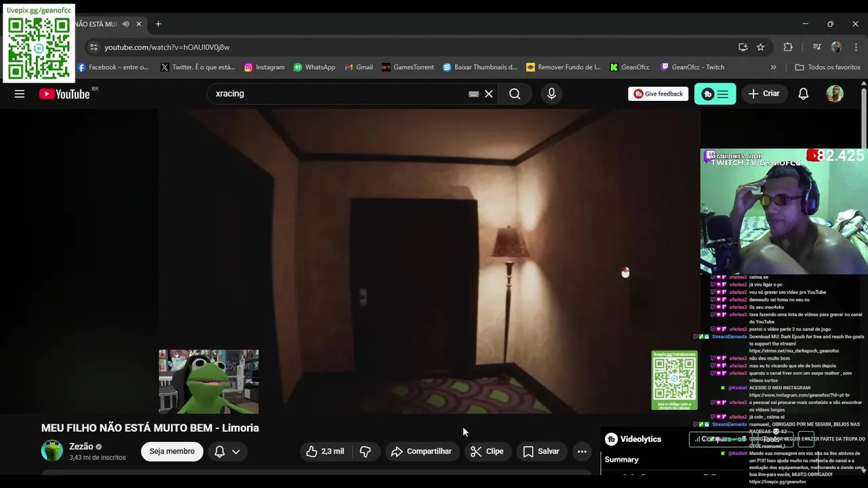Like the video (2,3 mil)
Screen dimensions: 868x488
(325, 451)
